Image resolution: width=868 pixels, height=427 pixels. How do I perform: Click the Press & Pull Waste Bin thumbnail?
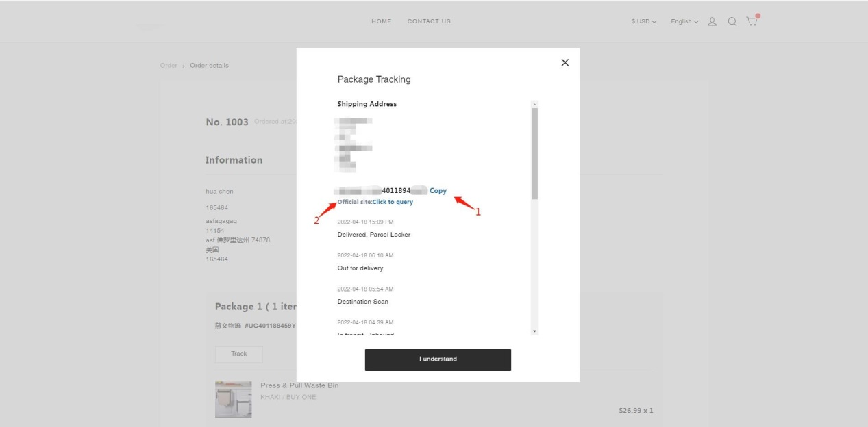coord(233,400)
